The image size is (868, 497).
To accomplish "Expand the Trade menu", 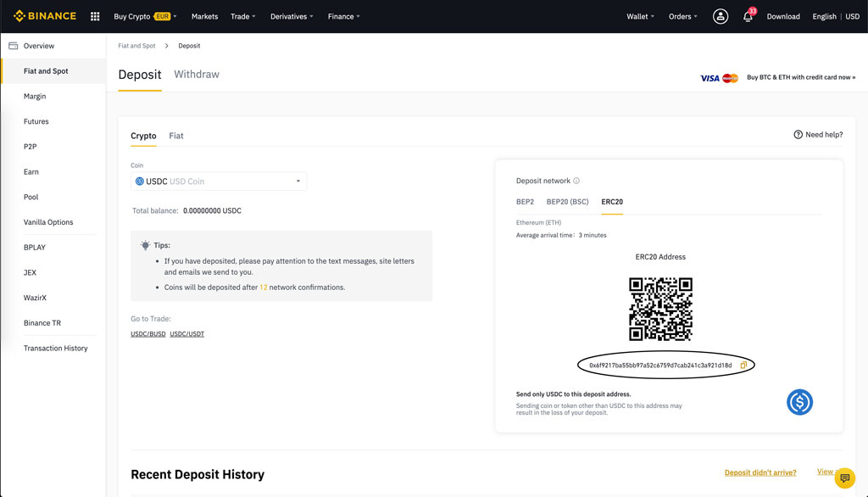I will click(x=243, y=17).
